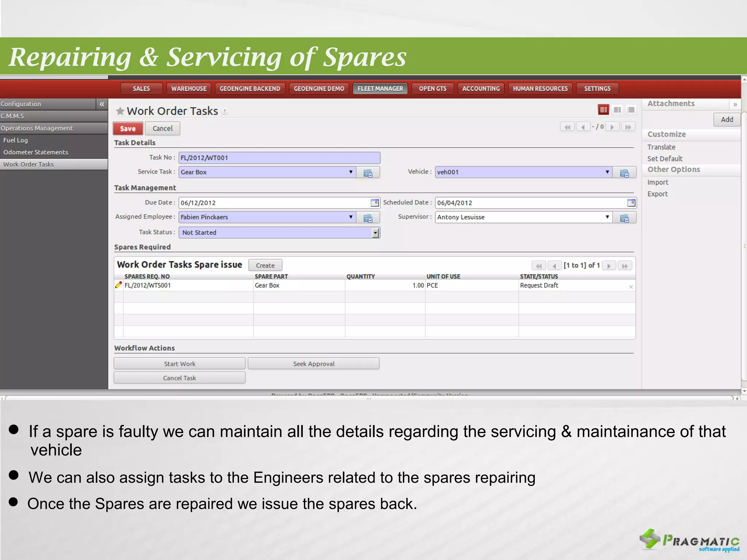747x560 pixels.
Task: Open the Warehouse top menu
Action: (189, 89)
